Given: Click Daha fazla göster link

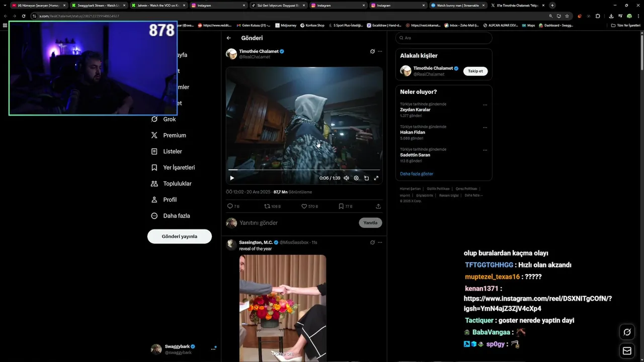Looking at the screenshot, I should 417,174.
